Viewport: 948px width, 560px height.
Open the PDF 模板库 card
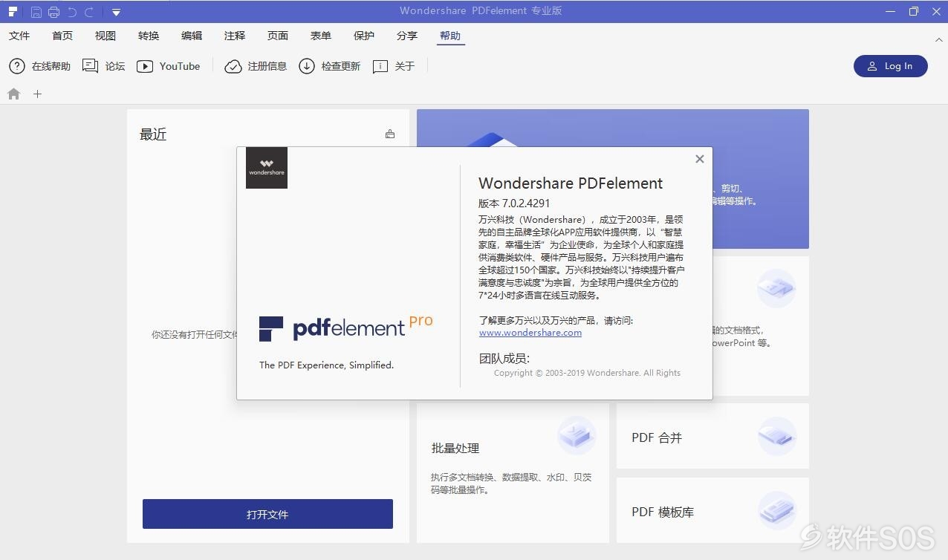(x=712, y=510)
